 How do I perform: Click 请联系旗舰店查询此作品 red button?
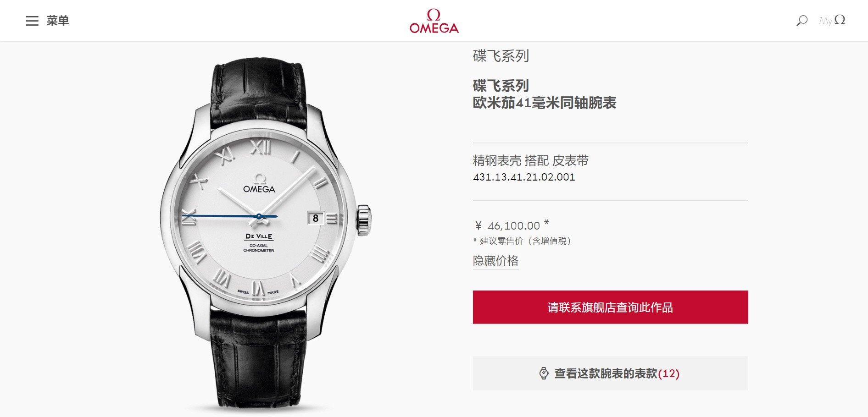(x=610, y=307)
